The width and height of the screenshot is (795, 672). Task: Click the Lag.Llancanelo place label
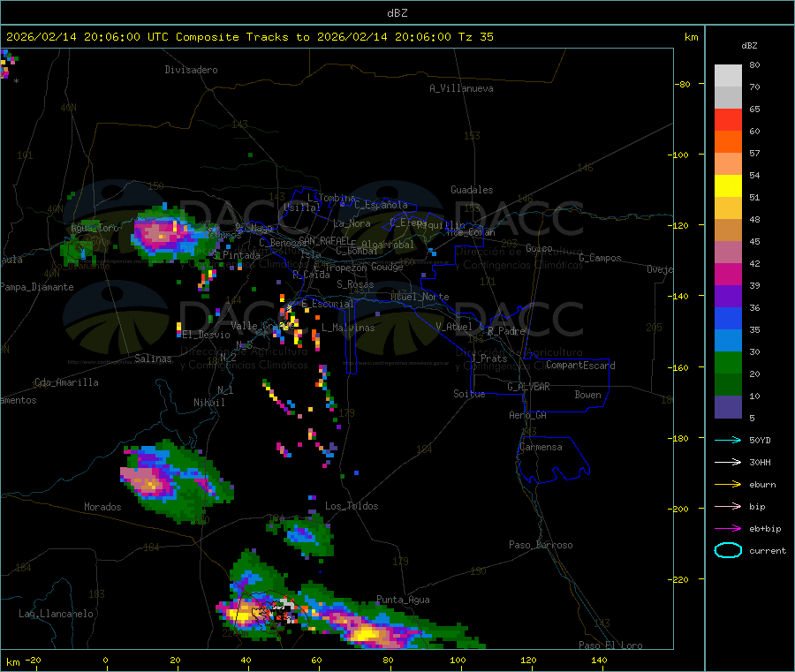[x=56, y=614]
